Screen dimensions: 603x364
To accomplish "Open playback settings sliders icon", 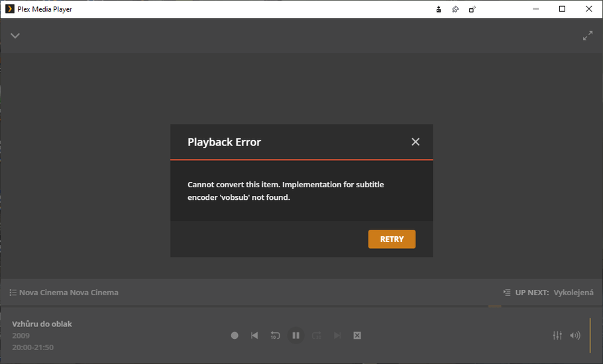I will click(x=557, y=336).
